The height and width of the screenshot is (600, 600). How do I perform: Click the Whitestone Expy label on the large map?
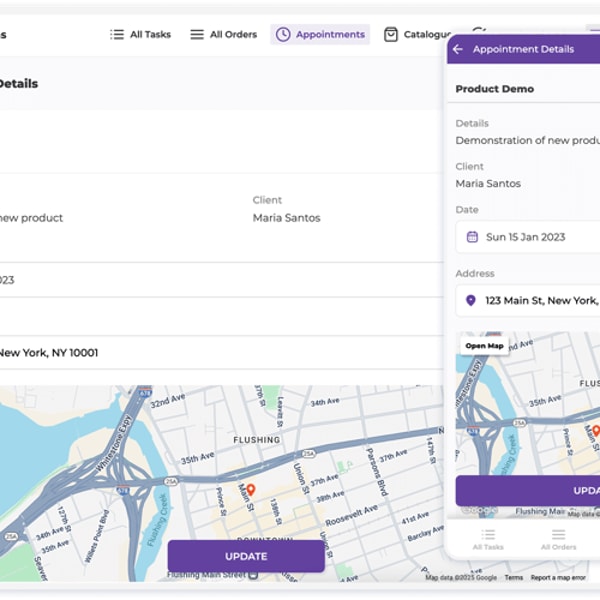[x=114, y=443]
